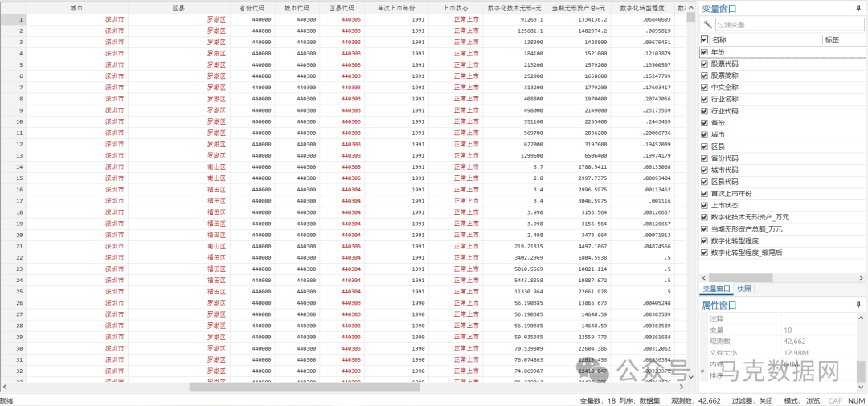Select the 城市代码 column header in data grid
The width and height of the screenshot is (868, 406).
pyautogui.click(x=297, y=8)
